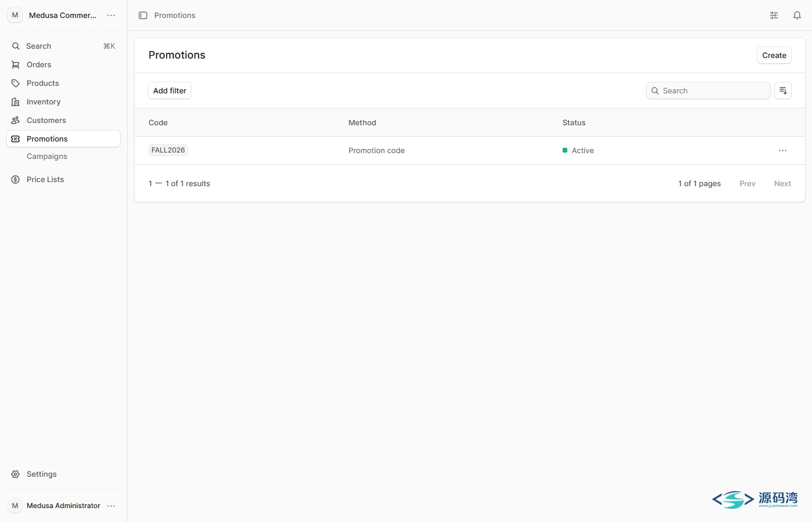Go to Price Lists in the sidebar
This screenshot has width=812, height=522.
pyautogui.click(x=63, y=180)
